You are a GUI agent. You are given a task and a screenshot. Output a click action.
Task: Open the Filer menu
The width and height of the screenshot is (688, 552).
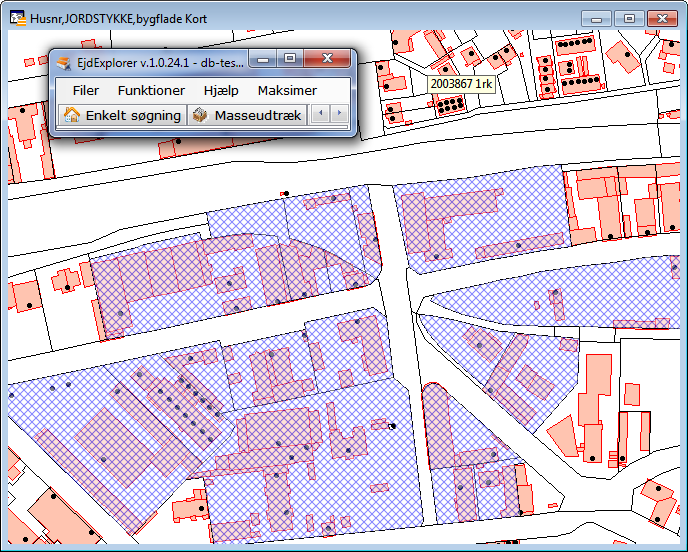pyautogui.click(x=85, y=90)
